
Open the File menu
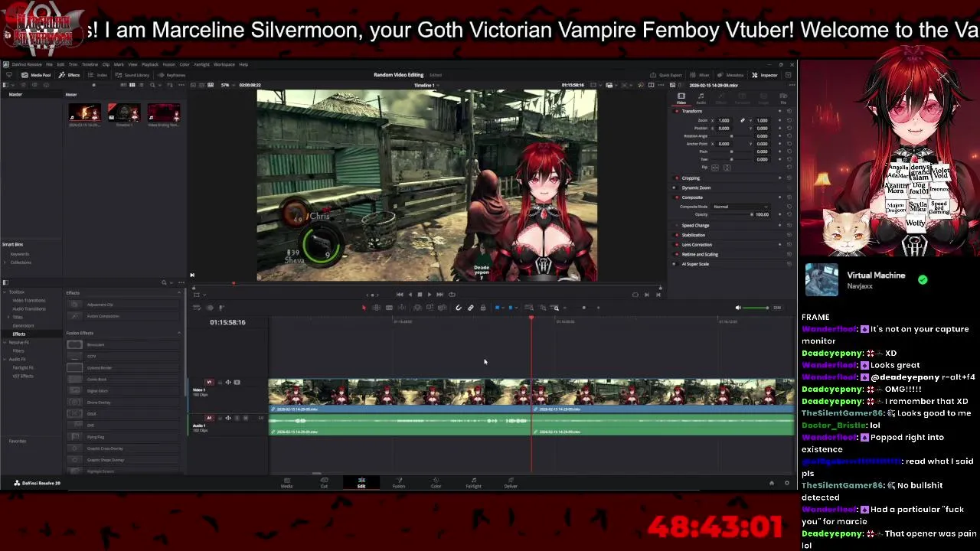point(49,64)
